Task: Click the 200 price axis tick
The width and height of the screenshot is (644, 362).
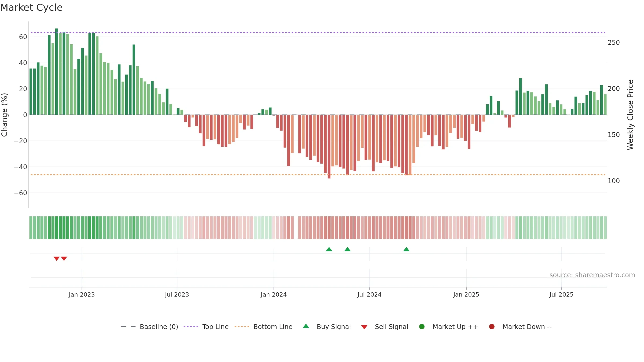Action: pyautogui.click(x=614, y=89)
